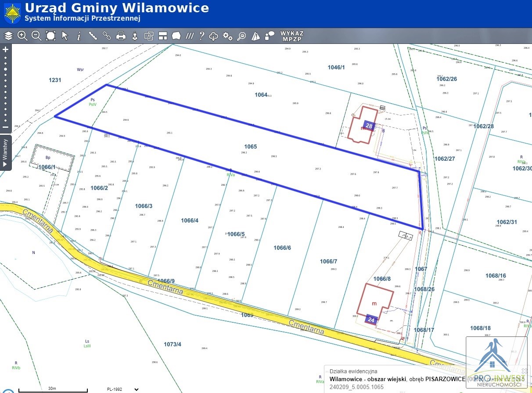Click parcel label 1062/27

pos(445,159)
